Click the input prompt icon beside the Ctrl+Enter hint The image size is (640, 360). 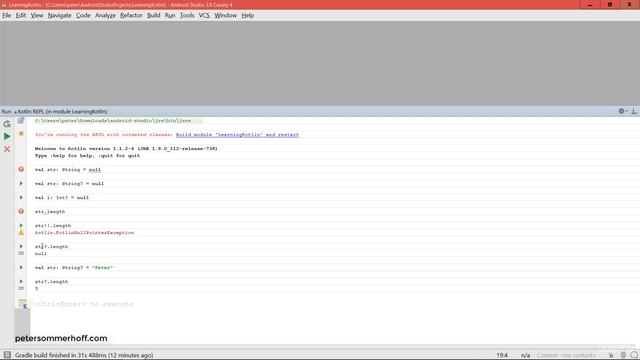click(22, 304)
